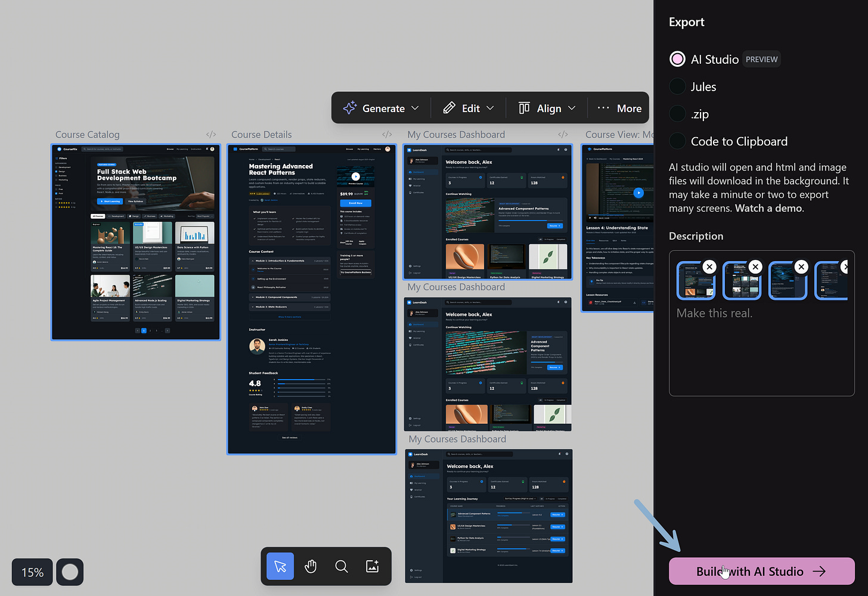Select the Jules export option
The width and height of the screenshot is (868, 596).
click(x=677, y=86)
